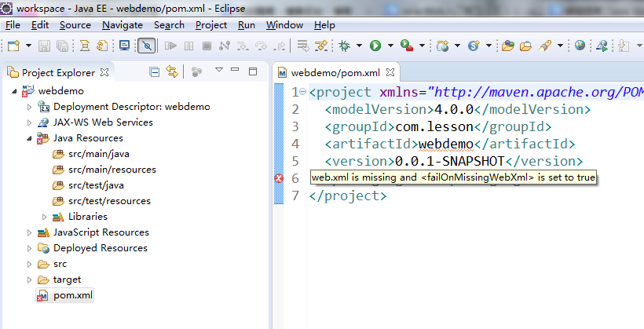
Task: Open the Edit menu
Action: pos(40,25)
